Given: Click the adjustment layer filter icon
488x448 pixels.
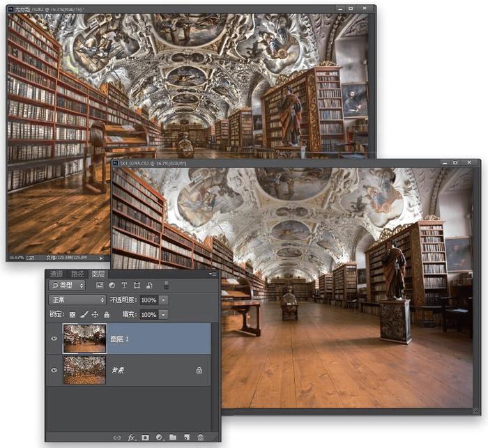Looking at the screenshot, I should (112, 285).
